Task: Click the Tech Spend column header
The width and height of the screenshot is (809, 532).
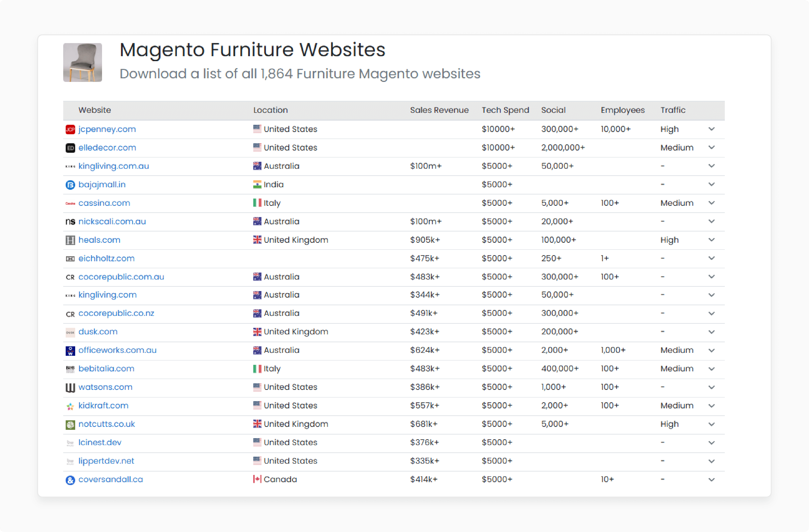Action: click(x=505, y=110)
